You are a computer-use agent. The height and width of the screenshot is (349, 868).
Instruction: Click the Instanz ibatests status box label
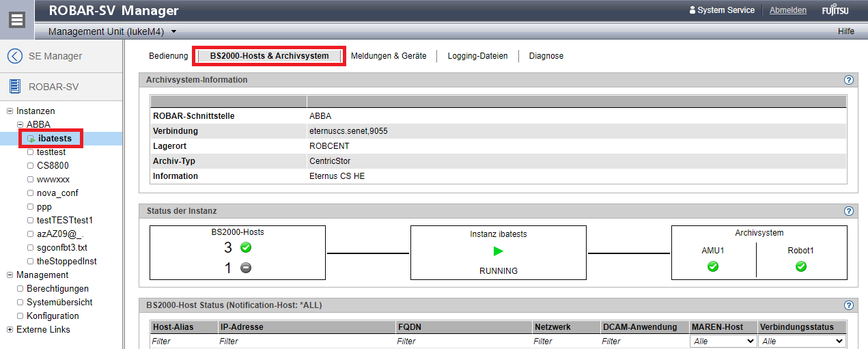(498, 234)
